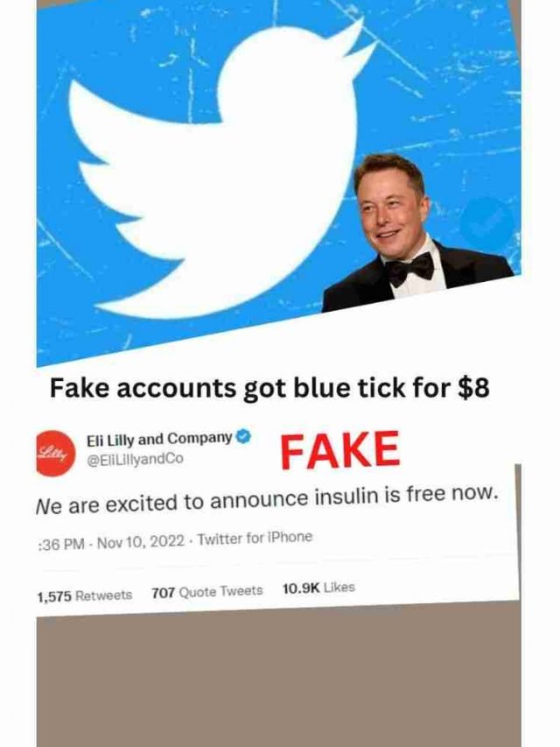Click the @EliLillyandCo handle

pos(135,459)
